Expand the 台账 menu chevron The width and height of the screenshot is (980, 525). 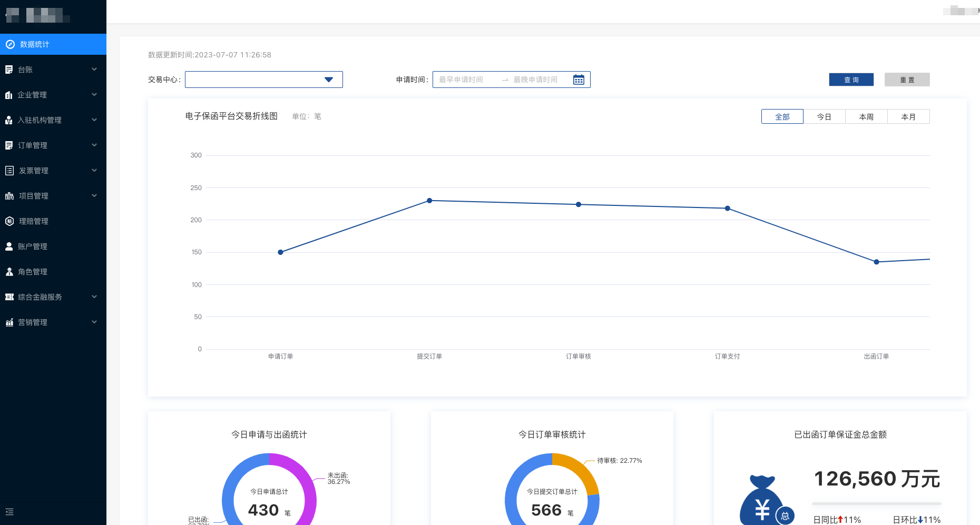(x=94, y=69)
